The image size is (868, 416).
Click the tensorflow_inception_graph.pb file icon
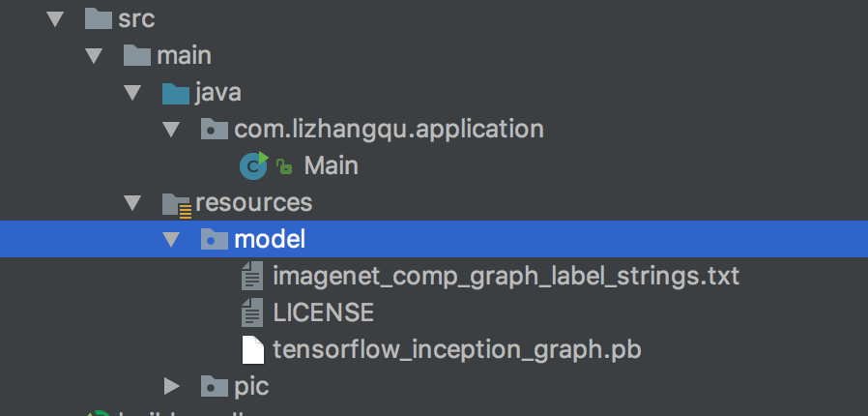251,349
